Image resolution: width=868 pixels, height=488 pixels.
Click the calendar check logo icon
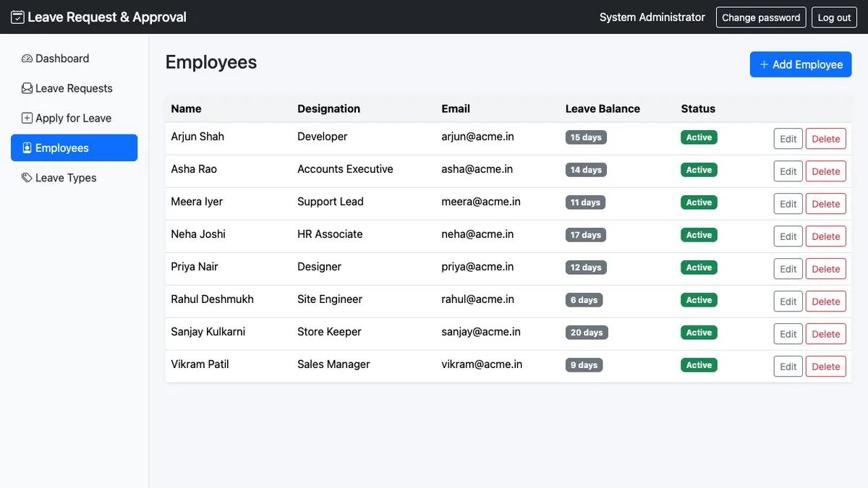(17, 17)
